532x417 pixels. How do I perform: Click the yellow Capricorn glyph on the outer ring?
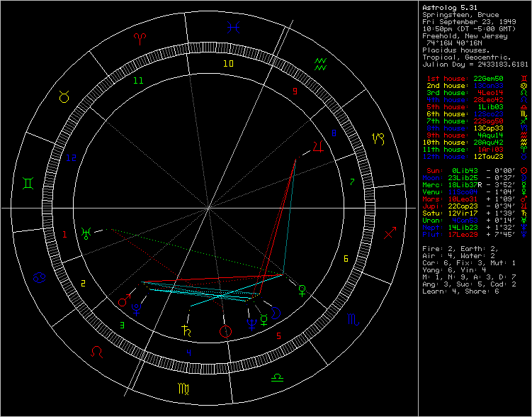[x=378, y=139]
